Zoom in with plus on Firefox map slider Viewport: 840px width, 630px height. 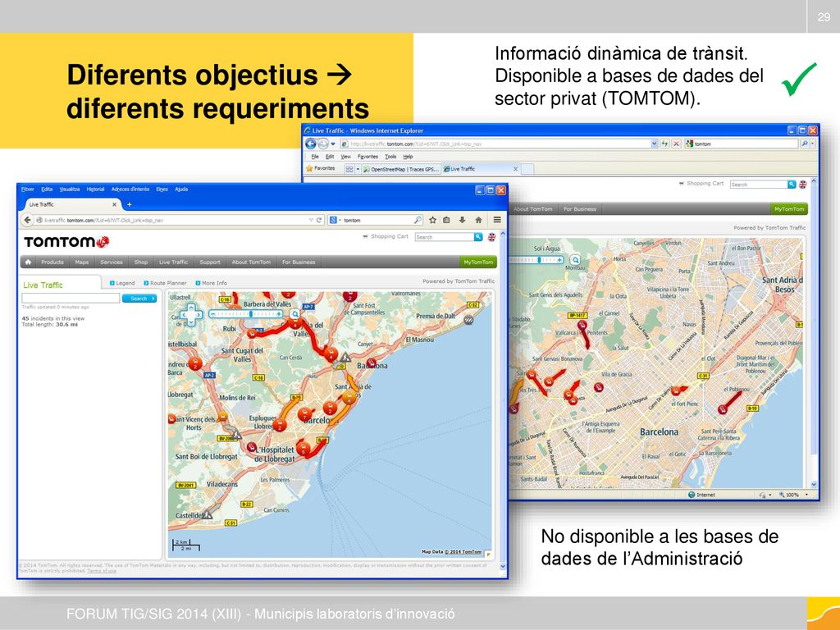(x=279, y=314)
